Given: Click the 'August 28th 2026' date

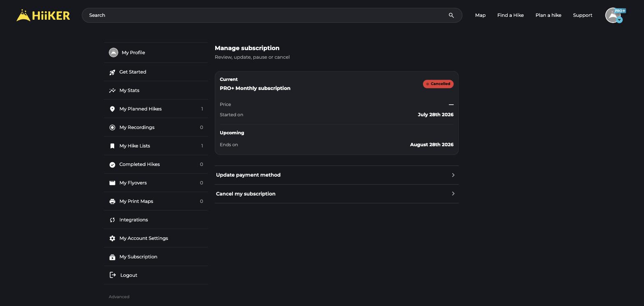Looking at the screenshot, I should 432,145.
